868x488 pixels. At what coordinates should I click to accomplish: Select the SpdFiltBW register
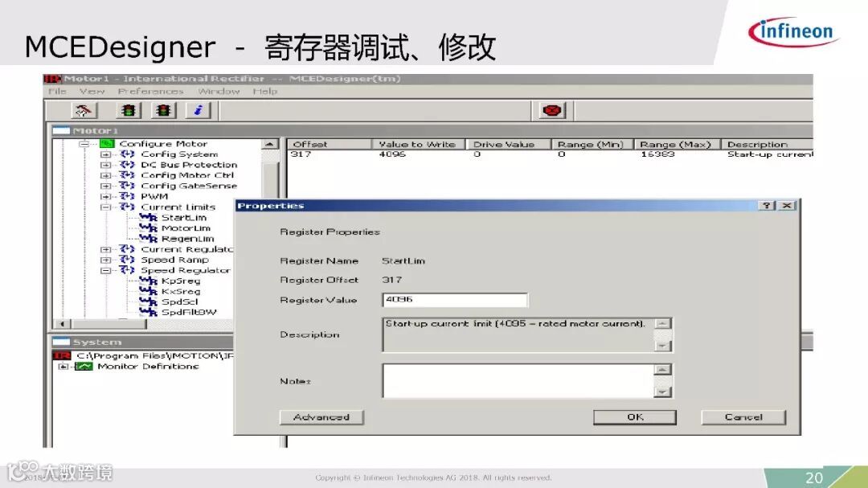(x=189, y=313)
